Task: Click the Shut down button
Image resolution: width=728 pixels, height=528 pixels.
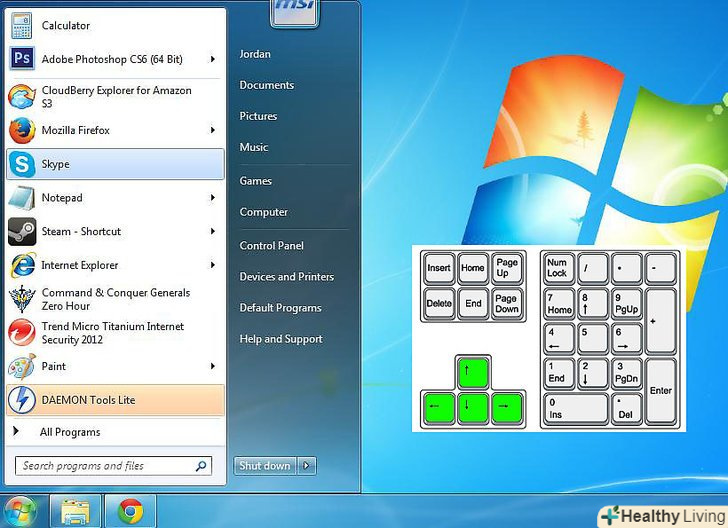Action: coord(265,466)
